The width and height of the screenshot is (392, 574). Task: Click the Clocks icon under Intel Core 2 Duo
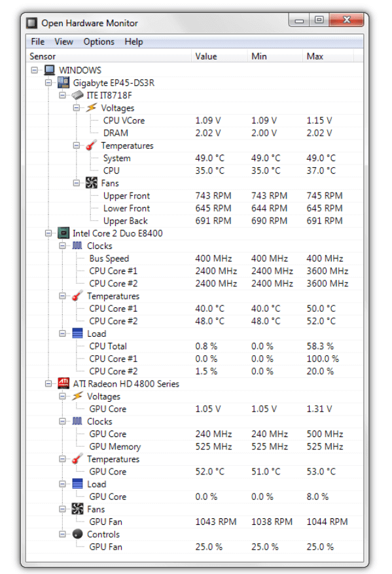point(77,245)
